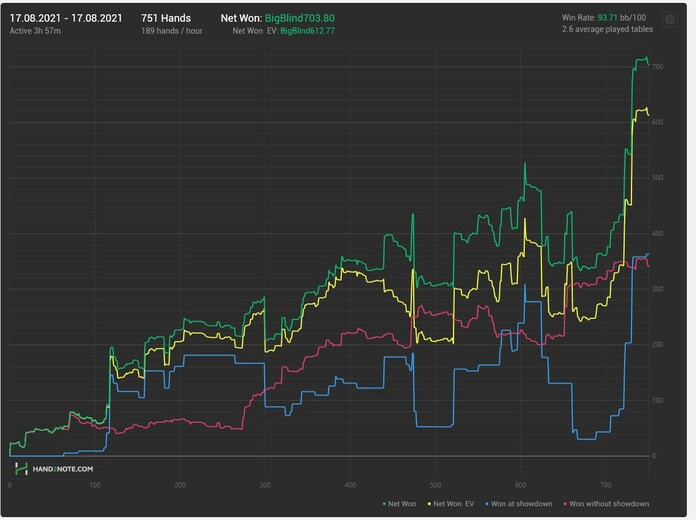Click the 751 Hands label
The height and width of the screenshot is (520, 700).
click(166, 18)
